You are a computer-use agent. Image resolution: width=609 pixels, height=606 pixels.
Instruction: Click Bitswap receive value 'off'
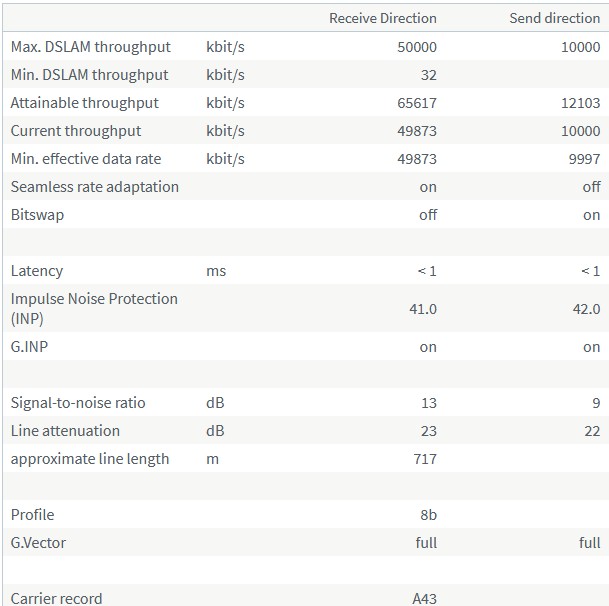428,215
